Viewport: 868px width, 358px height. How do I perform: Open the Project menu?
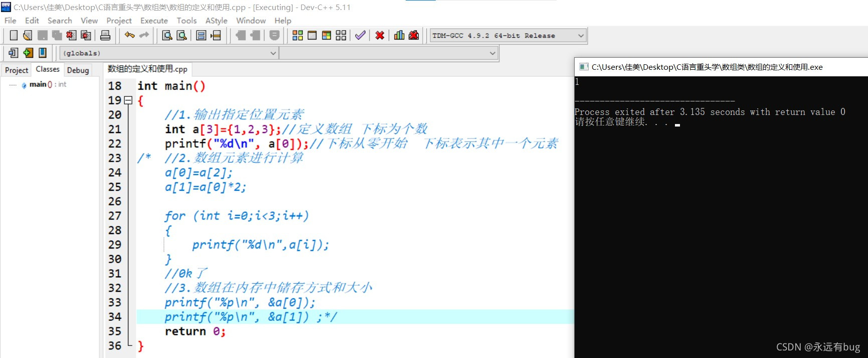(119, 21)
